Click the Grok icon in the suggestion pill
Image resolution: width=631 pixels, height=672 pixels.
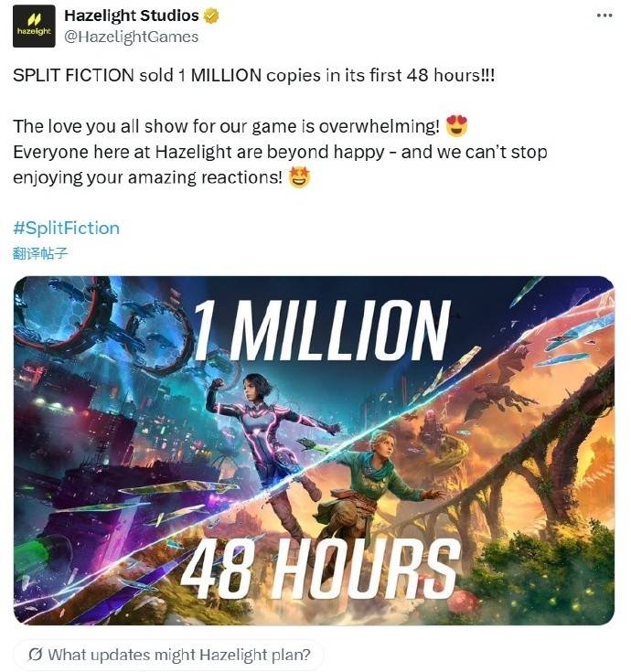click(35, 654)
